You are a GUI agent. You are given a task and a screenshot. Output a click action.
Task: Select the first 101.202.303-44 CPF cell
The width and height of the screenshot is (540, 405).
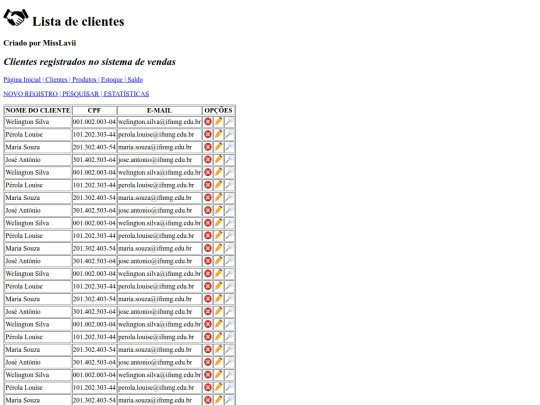click(94, 135)
